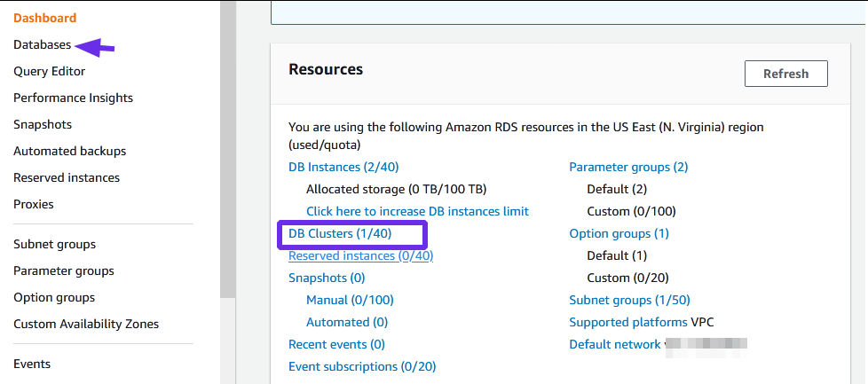This screenshot has height=384, width=868.
Task: Open the Manual (0/100) snapshots link
Action: (350, 300)
